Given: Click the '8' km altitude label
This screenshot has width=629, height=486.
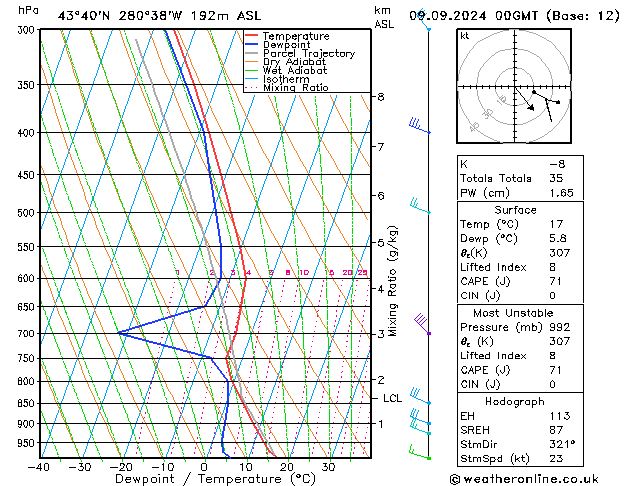Looking at the screenshot, I should 380,97.
